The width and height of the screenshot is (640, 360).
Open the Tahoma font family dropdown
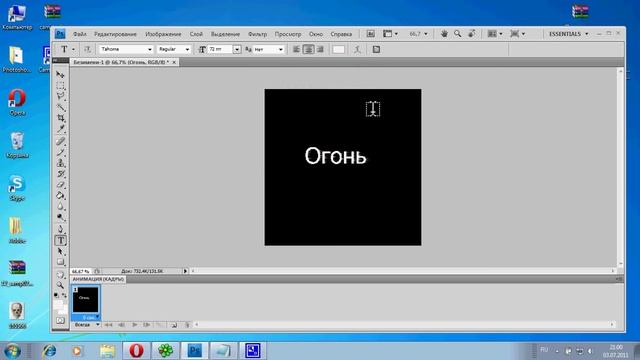tap(149, 49)
